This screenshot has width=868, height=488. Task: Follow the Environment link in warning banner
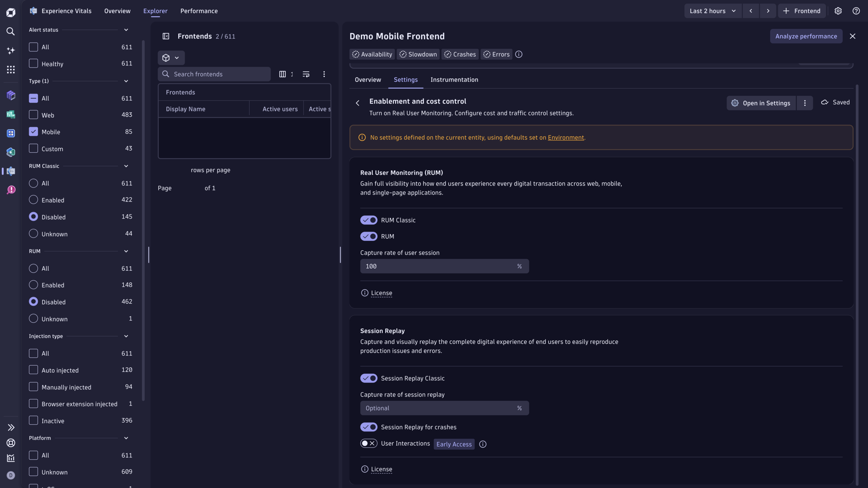pos(566,138)
